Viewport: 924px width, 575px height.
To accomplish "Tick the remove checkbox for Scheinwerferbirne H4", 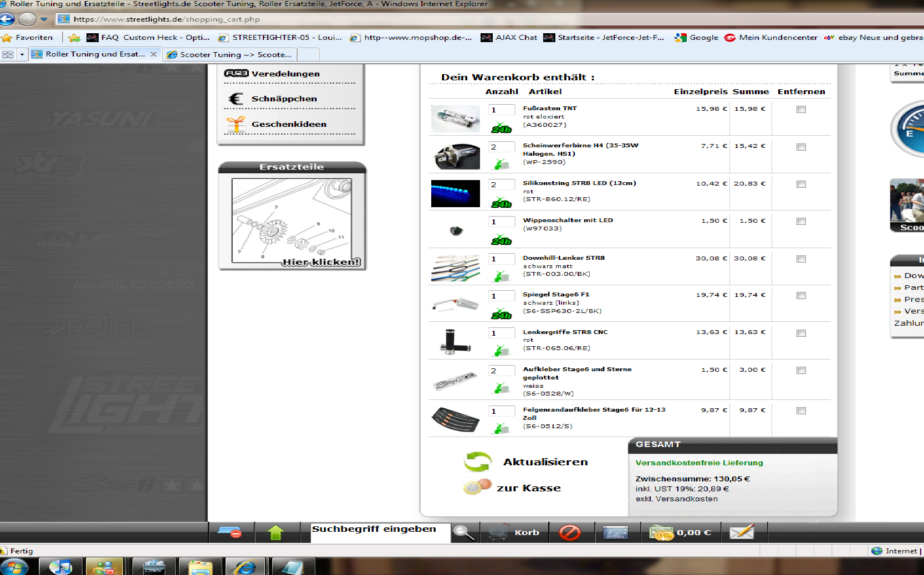I will [801, 147].
